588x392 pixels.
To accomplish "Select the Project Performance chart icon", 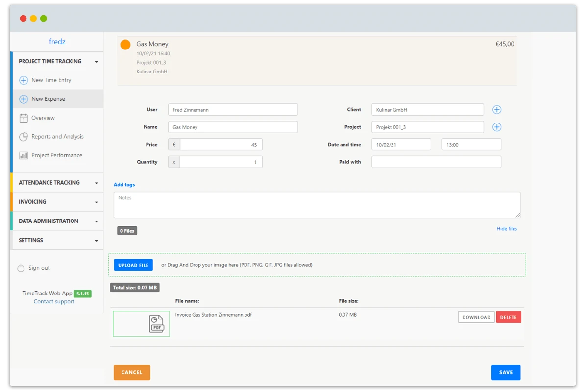I will pos(24,155).
